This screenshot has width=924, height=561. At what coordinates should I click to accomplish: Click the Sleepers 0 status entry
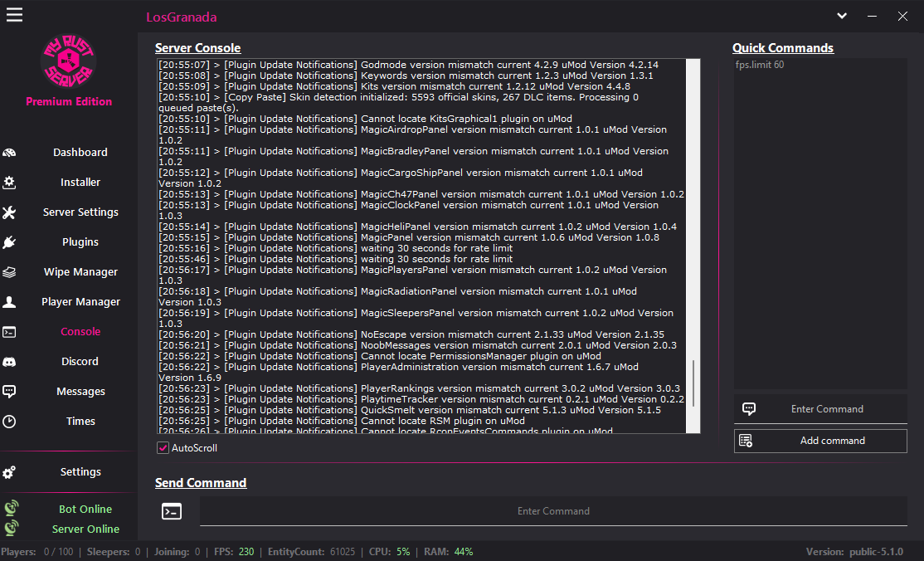114,552
